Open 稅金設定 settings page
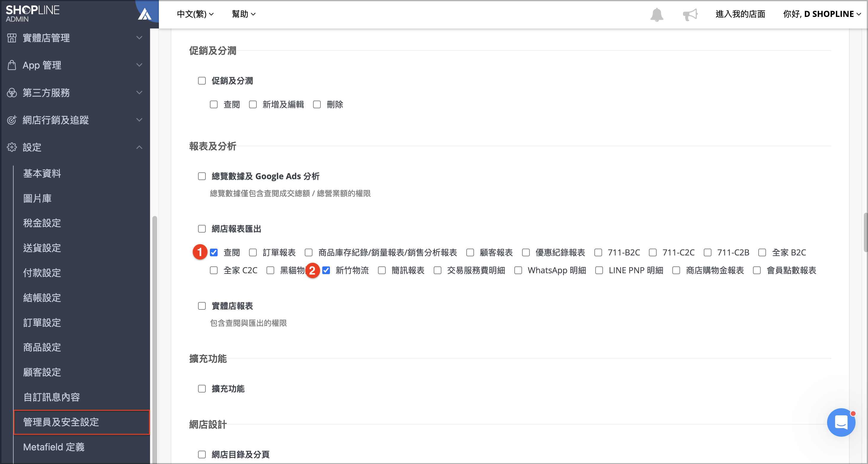Viewport: 868px width, 464px height. pos(42,223)
